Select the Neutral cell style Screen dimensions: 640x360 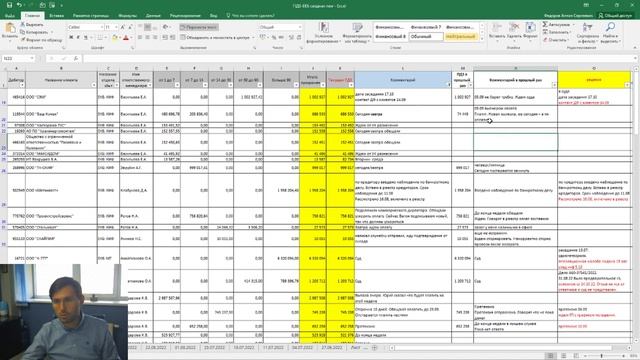tap(460, 37)
